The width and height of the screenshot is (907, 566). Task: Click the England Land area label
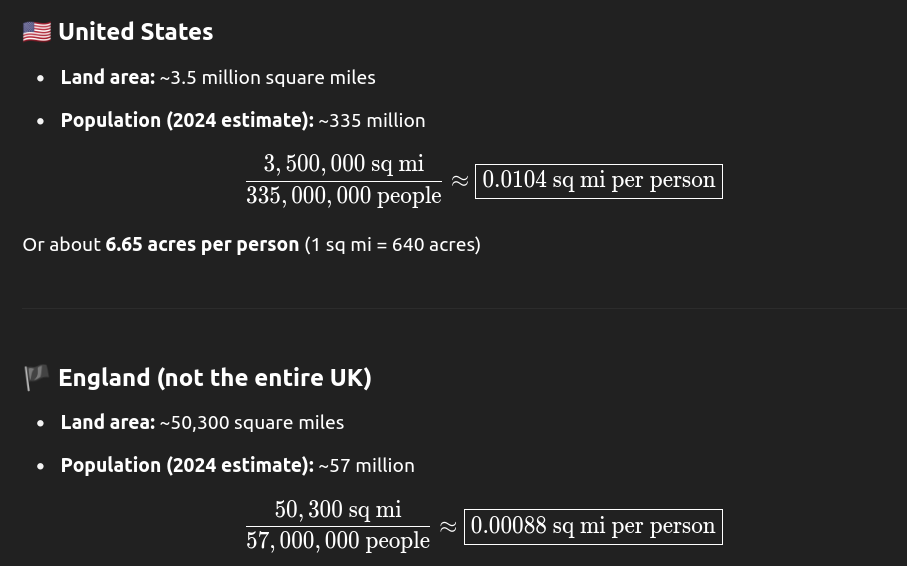point(108,422)
